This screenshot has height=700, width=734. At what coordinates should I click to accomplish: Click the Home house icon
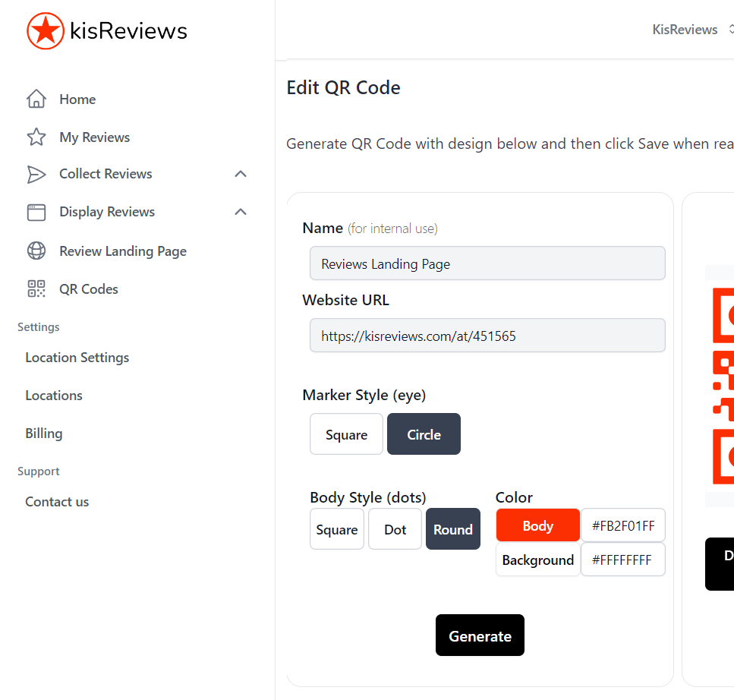coord(36,99)
